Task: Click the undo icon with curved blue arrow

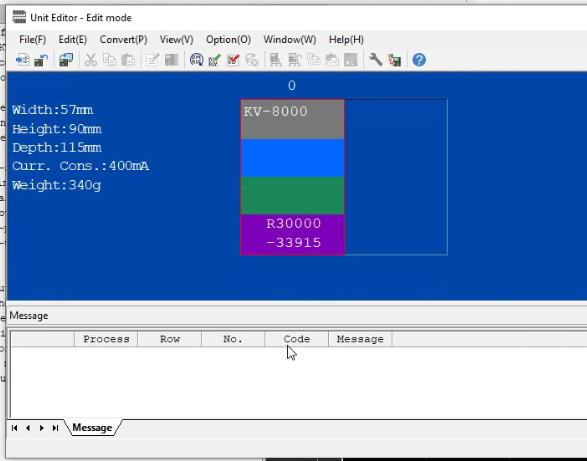Action: coord(41,60)
